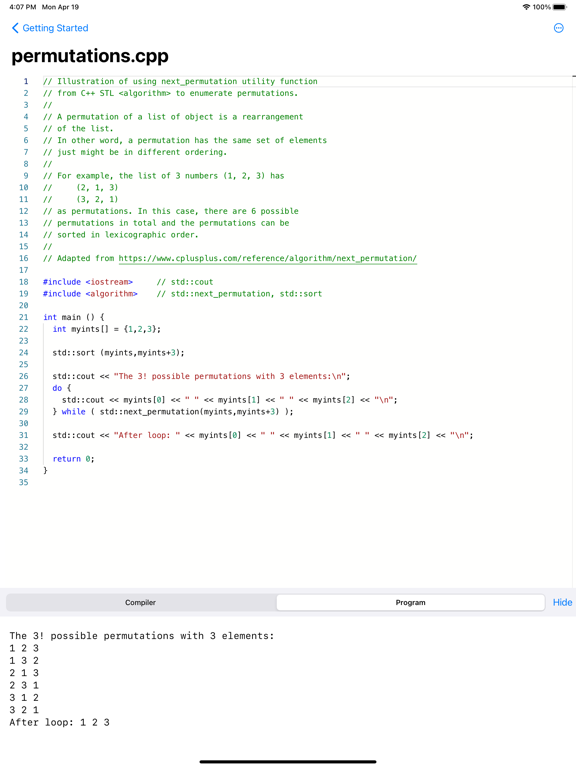576x768 pixels.
Task: Tap the home indicator bar
Action: pos(288,762)
